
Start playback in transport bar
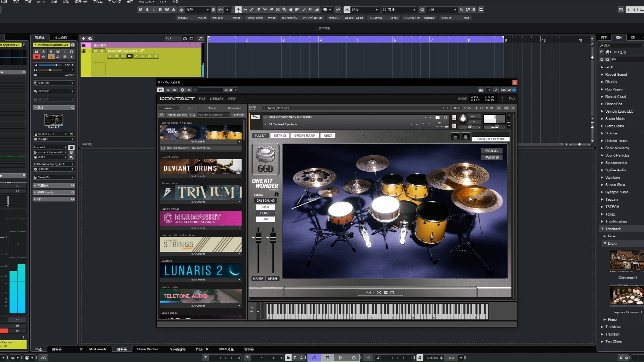(340, 358)
